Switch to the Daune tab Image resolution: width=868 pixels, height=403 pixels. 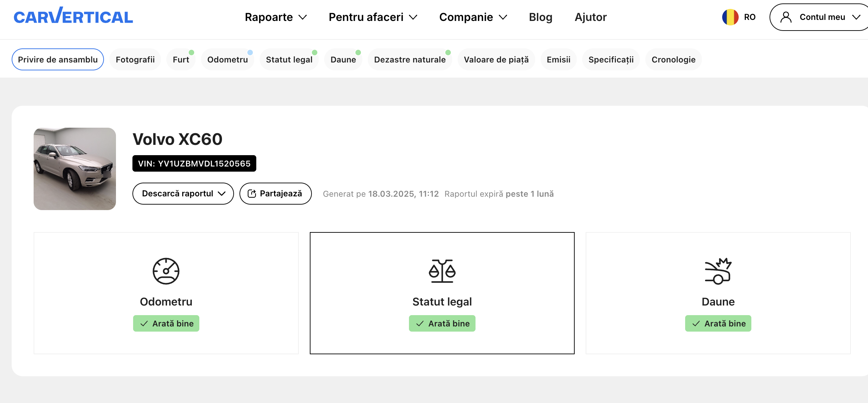[x=343, y=59]
